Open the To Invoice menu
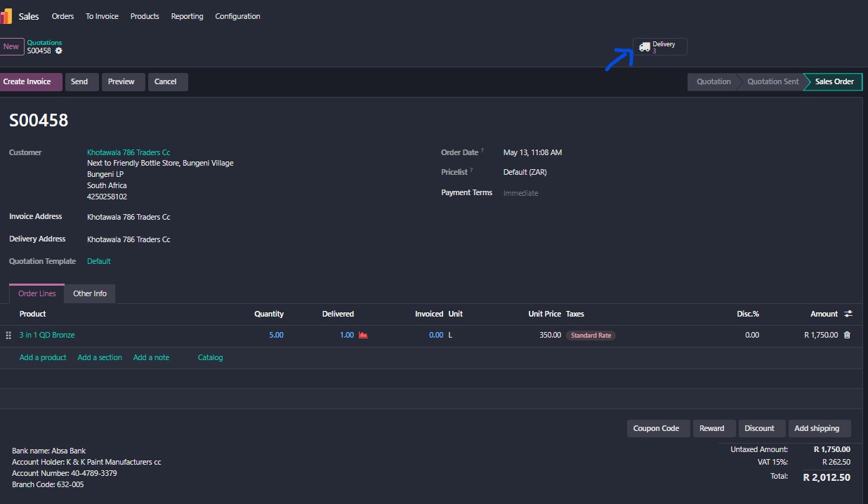This screenshot has width=868, height=504. [102, 16]
